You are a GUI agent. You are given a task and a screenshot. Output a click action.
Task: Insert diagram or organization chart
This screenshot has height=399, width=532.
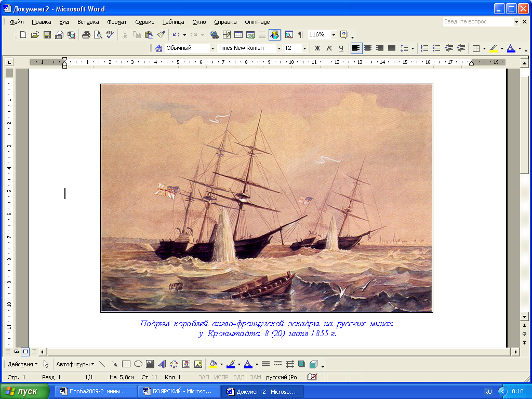[x=174, y=364]
